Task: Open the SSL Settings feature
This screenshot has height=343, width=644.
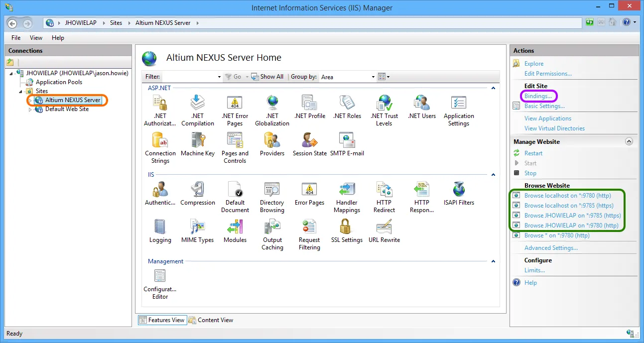Action: [347, 231]
